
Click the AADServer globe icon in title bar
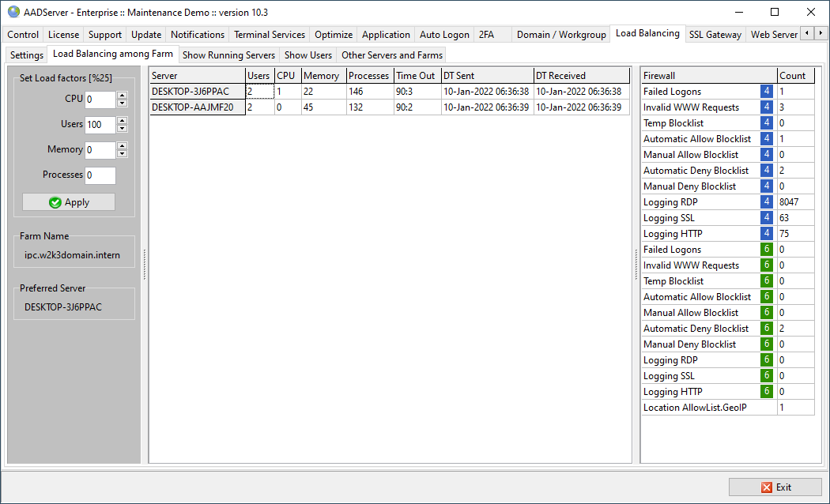[13, 12]
